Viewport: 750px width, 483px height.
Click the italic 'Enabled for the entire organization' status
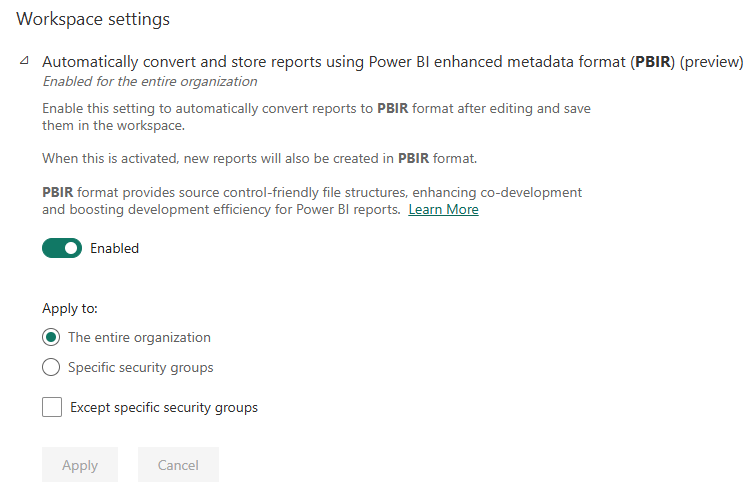click(x=149, y=82)
